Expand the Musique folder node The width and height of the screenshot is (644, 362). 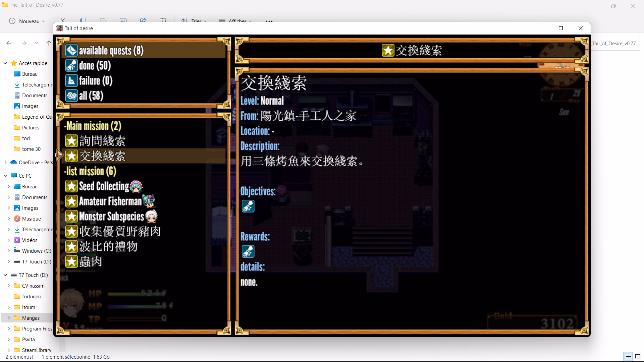(x=9, y=219)
